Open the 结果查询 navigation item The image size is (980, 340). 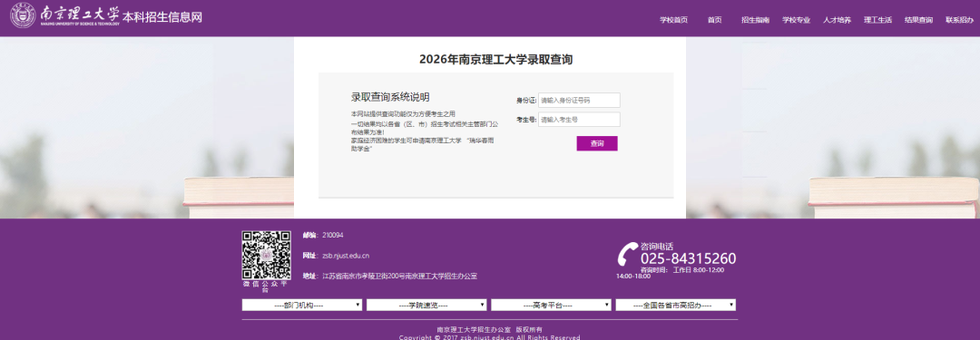[x=918, y=20]
